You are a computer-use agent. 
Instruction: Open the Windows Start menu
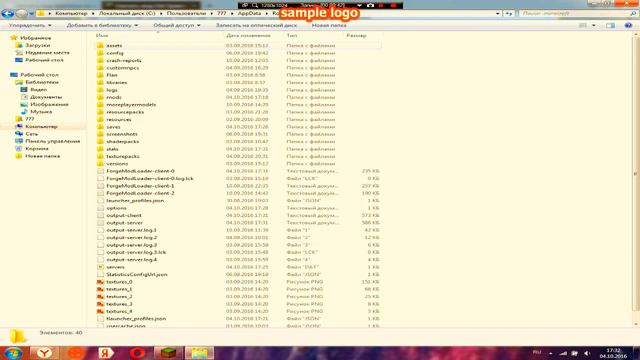(x=13, y=353)
